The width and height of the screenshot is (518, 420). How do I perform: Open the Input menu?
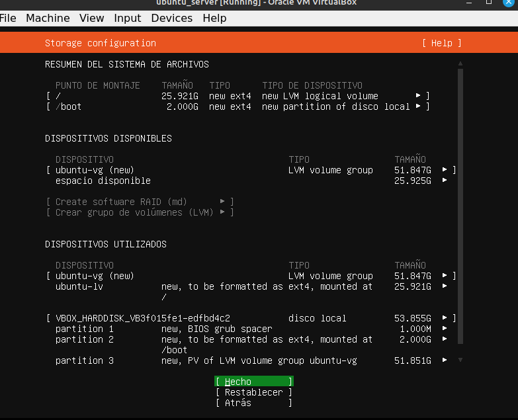(128, 18)
